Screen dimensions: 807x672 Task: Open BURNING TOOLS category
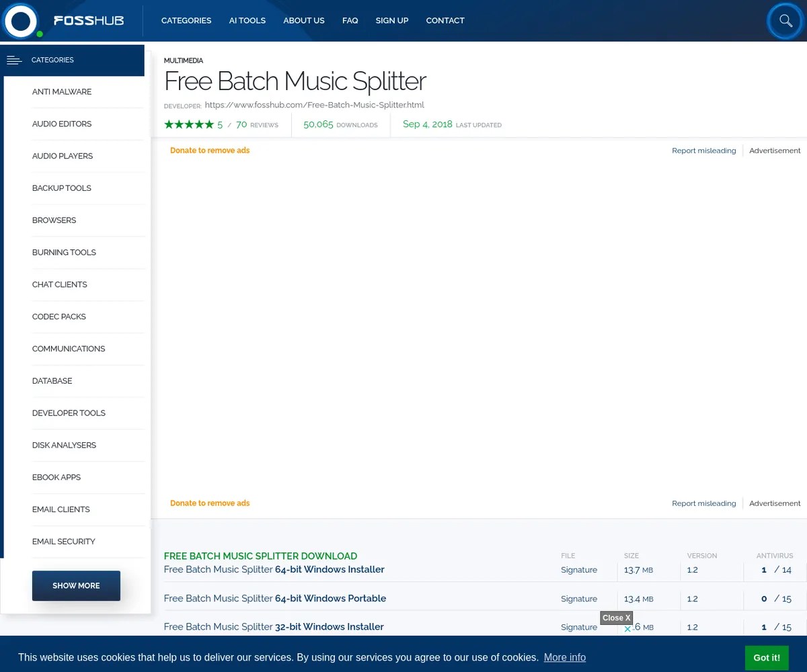click(x=64, y=253)
